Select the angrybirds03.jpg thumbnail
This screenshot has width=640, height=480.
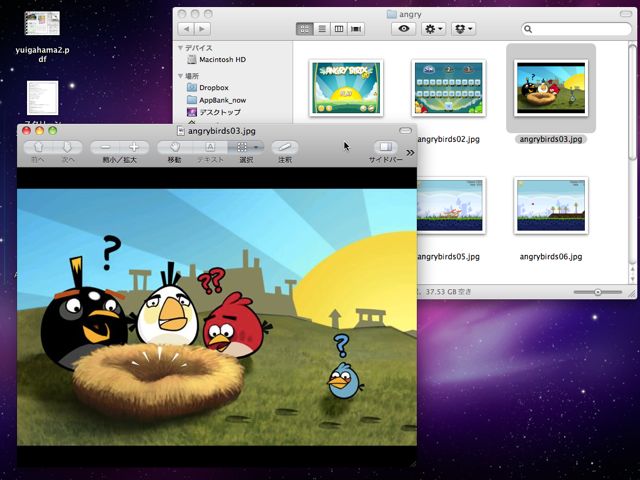[551, 88]
